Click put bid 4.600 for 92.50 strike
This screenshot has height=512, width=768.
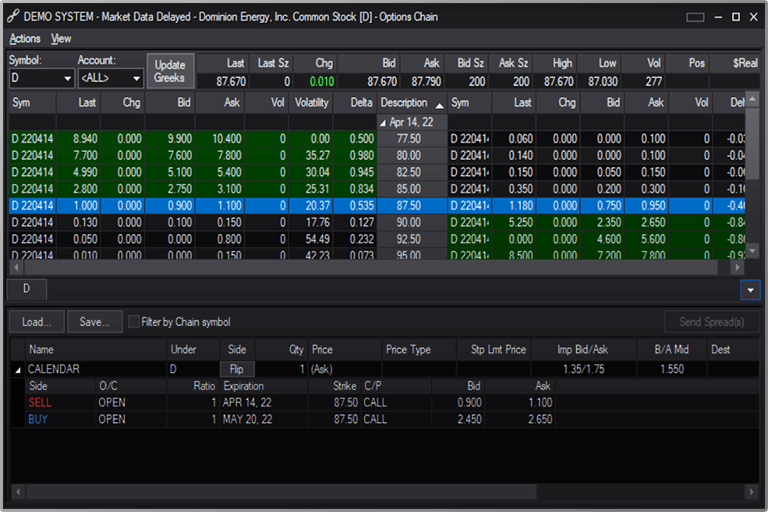(x=602, y=239)
